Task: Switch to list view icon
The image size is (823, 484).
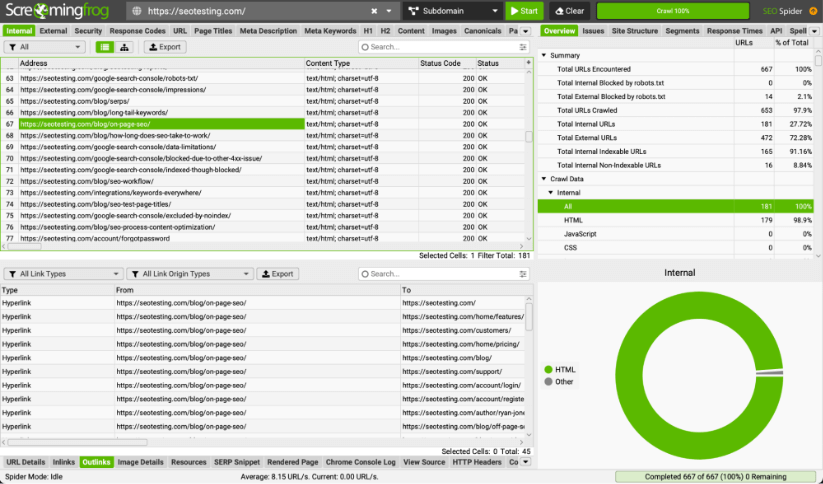Action: (x=105, y=47)
